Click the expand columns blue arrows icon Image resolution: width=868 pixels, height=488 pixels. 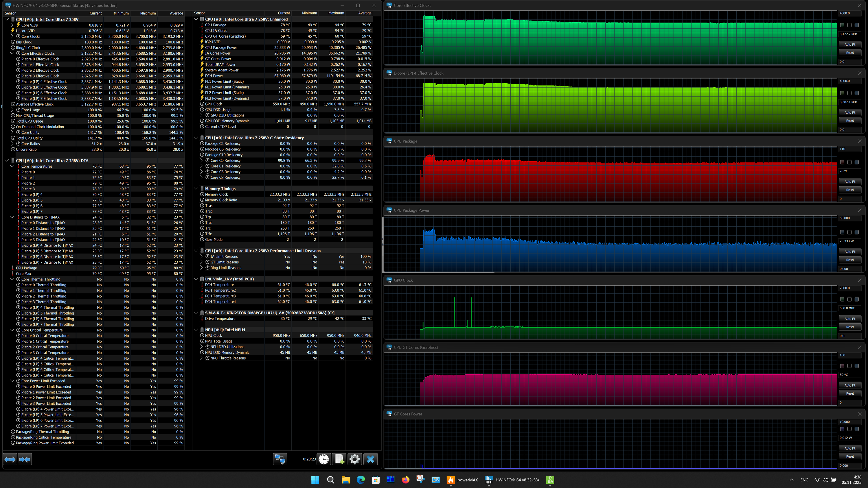[10, 459]
